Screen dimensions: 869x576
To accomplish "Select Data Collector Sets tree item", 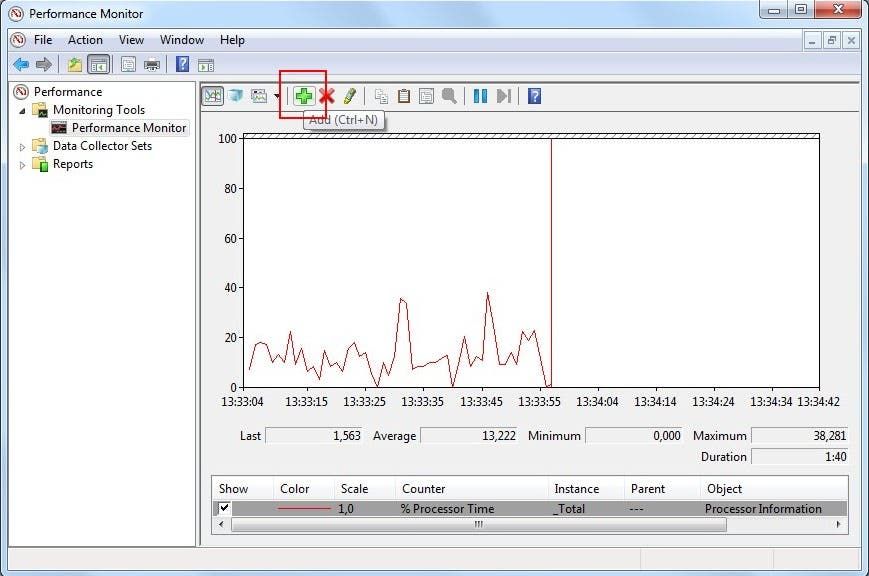I will point(102,146).
